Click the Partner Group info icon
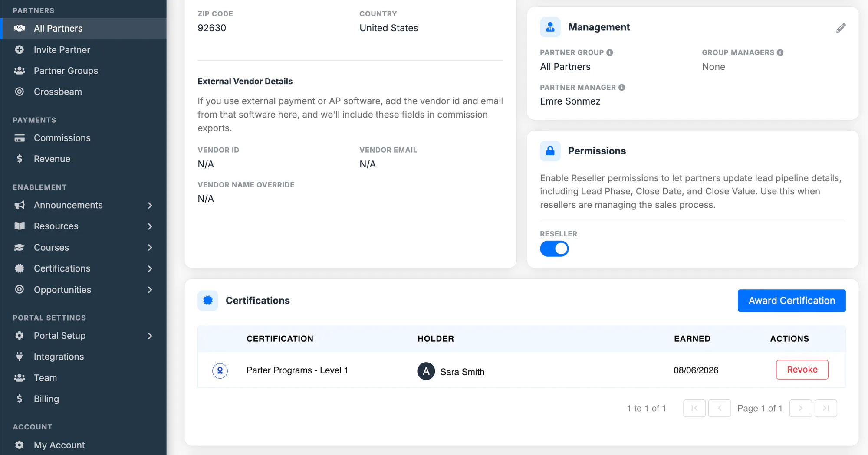The image size is (868, 455). tap(610, 52)
